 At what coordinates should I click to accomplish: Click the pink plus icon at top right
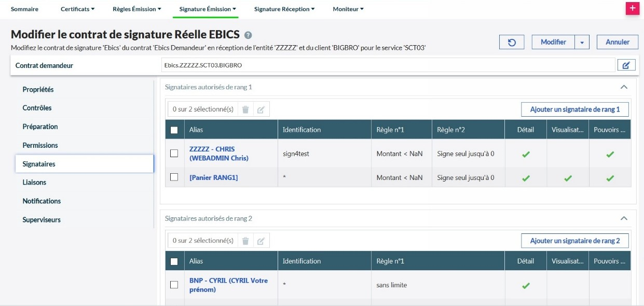point(632,9)
